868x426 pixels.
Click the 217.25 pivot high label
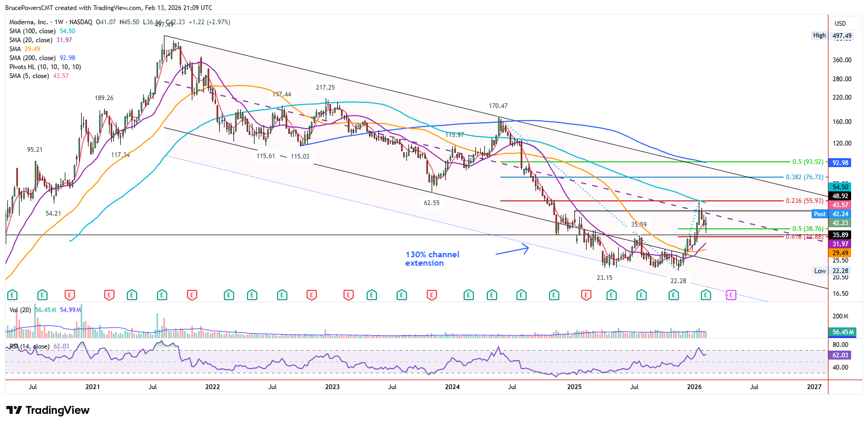point(325,88)
